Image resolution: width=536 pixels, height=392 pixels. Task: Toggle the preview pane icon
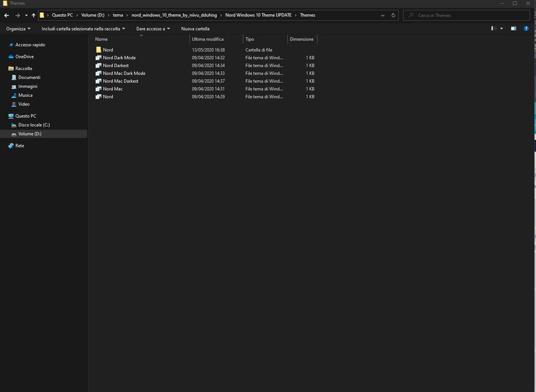click(513, 28)
